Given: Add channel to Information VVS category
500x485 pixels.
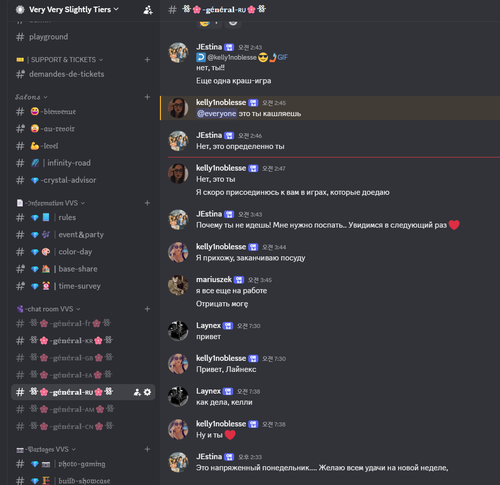Looking at the screenshot, I should [x=147, y=203].
